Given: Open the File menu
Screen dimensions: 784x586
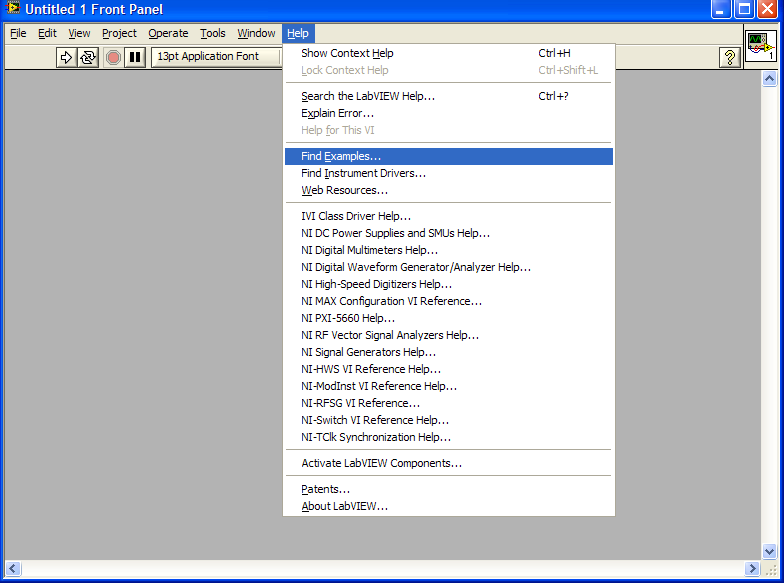Looking at the screenshot, I should click(x=18, y=34).
